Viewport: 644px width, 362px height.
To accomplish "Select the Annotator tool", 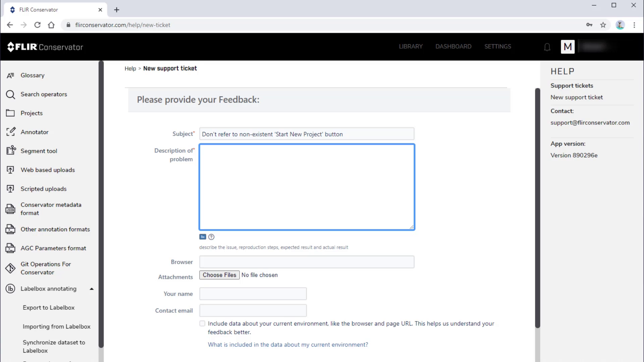I will click(x=35, y=132).
